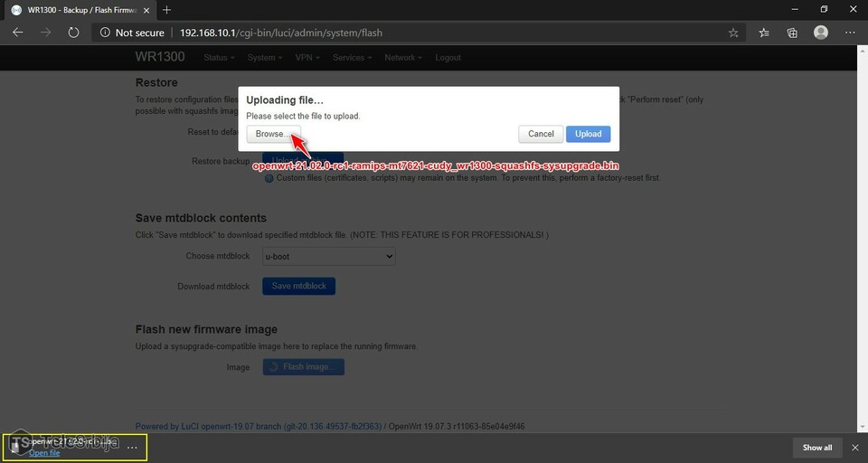868x463 pixels.
Task: Click the Not secure info icon
Action: tap(105, 33)
